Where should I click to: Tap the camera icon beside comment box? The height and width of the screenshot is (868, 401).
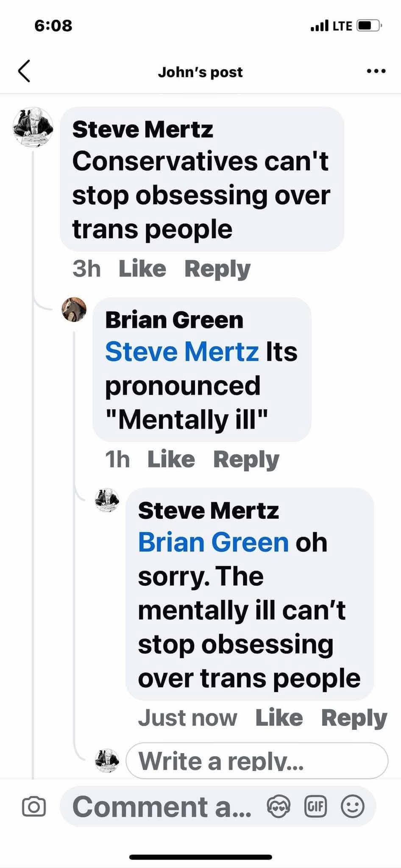point(33,807)
